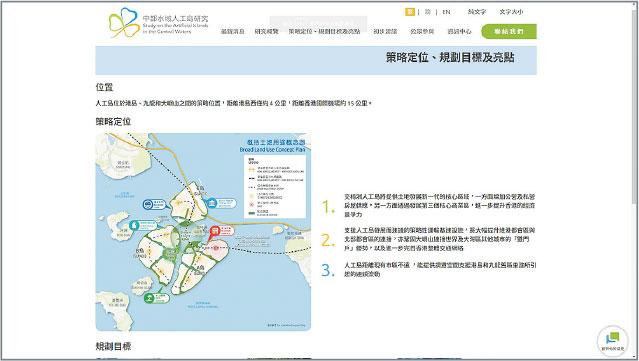Open the green chat bubble widget

click(x=613, y=340)
